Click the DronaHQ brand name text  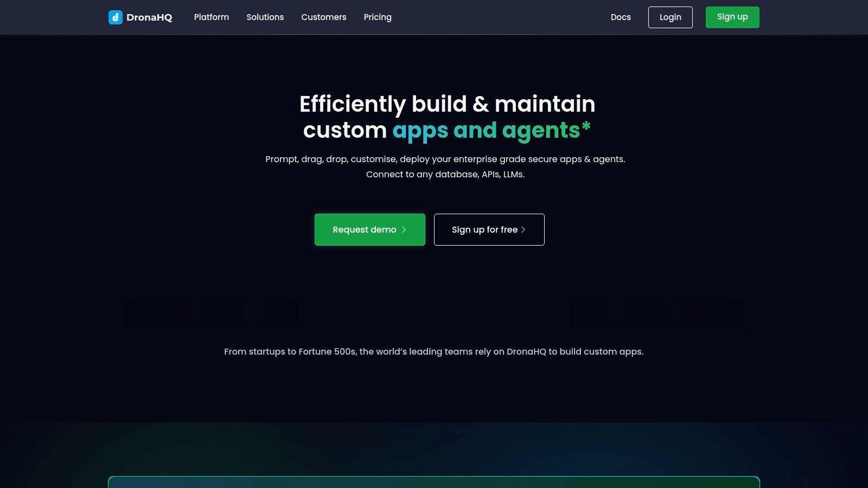pos(149,17)
